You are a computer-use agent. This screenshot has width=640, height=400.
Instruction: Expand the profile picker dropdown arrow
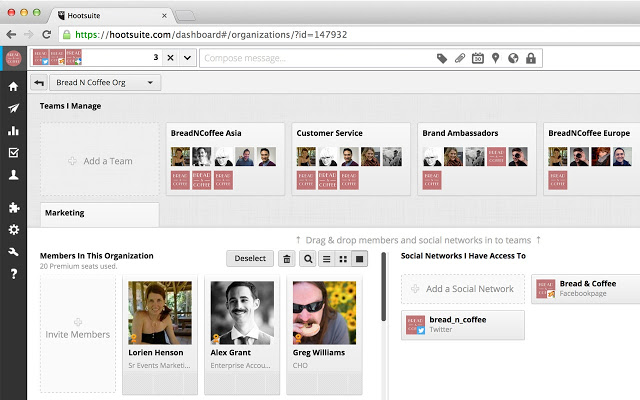[187, 58]
